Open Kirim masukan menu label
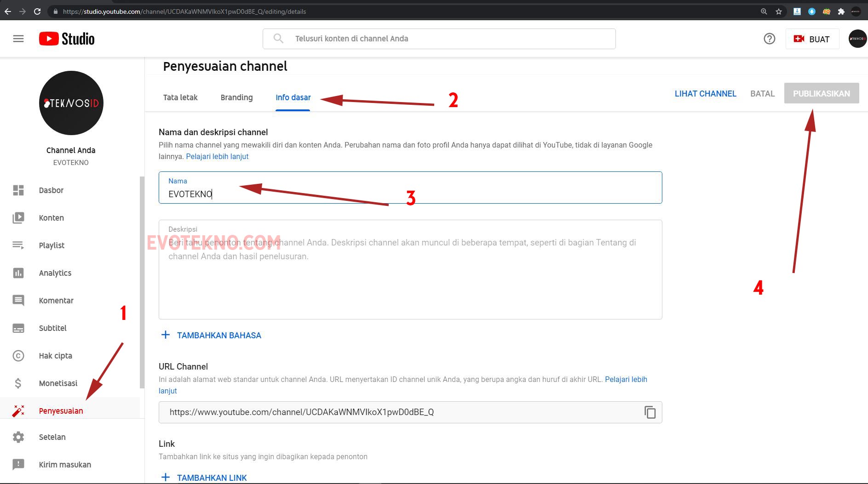This screenshot has height=484, width=868. click(65, 465)
